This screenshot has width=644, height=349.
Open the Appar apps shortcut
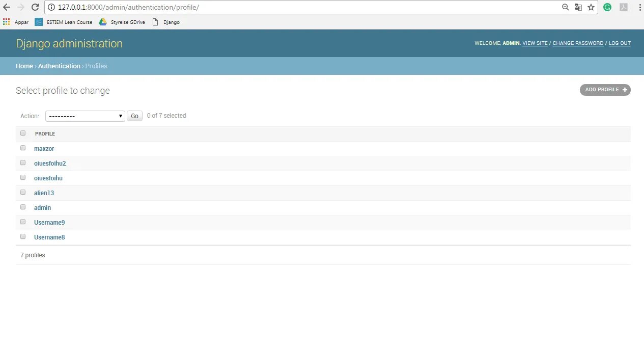coord(16,22)
